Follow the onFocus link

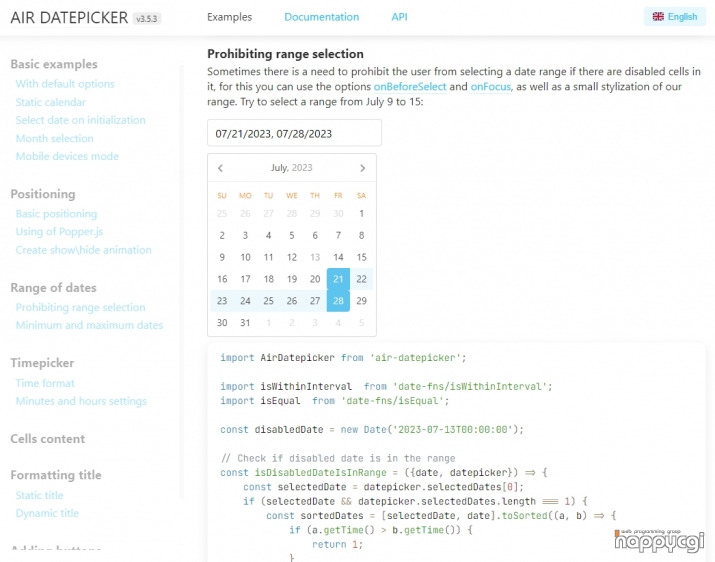pyautogui.click(x=491, y=87)
